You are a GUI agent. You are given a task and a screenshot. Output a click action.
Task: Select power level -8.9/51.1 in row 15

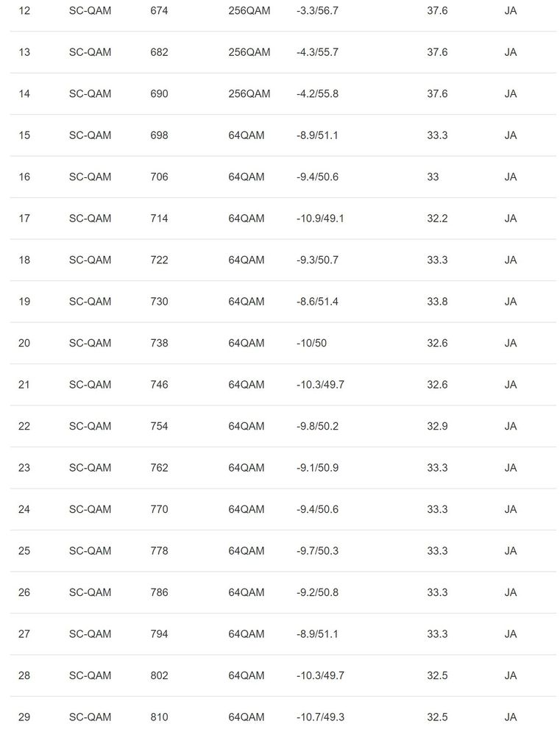coord(317,135)
